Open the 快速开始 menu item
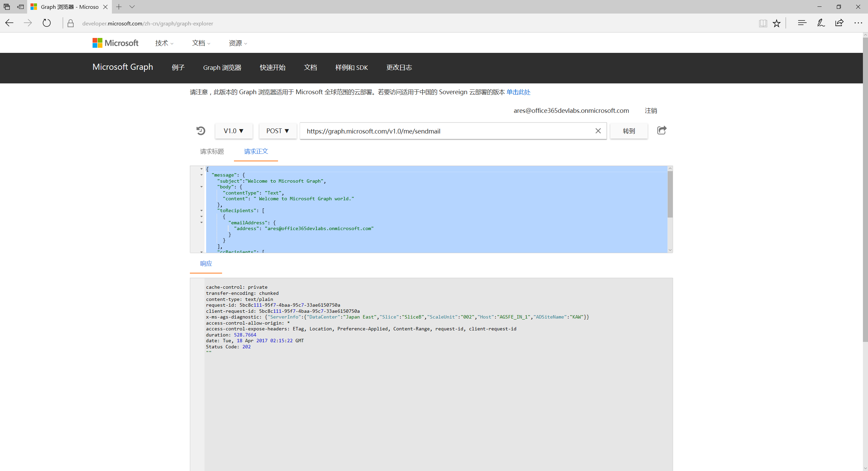The image size is (868, 471). click(272, 67)
